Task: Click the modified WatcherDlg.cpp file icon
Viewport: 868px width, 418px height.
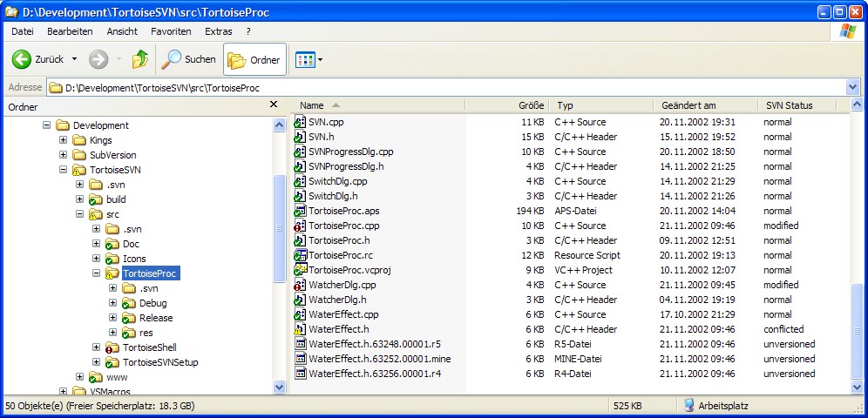Action: 300,285
